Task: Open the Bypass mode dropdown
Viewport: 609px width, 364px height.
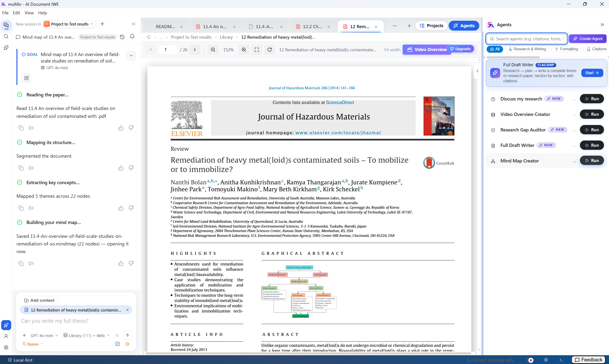Action: (x=33, y=344)
